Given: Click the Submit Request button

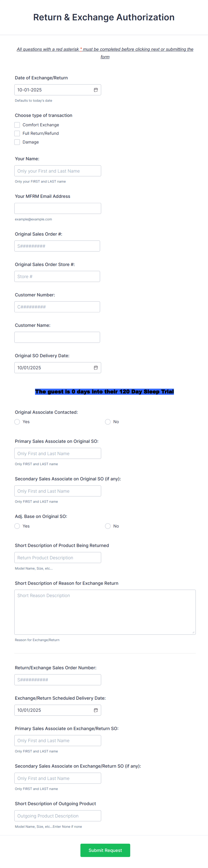Looking at the screenshot, I should click(x=105, y=850).
